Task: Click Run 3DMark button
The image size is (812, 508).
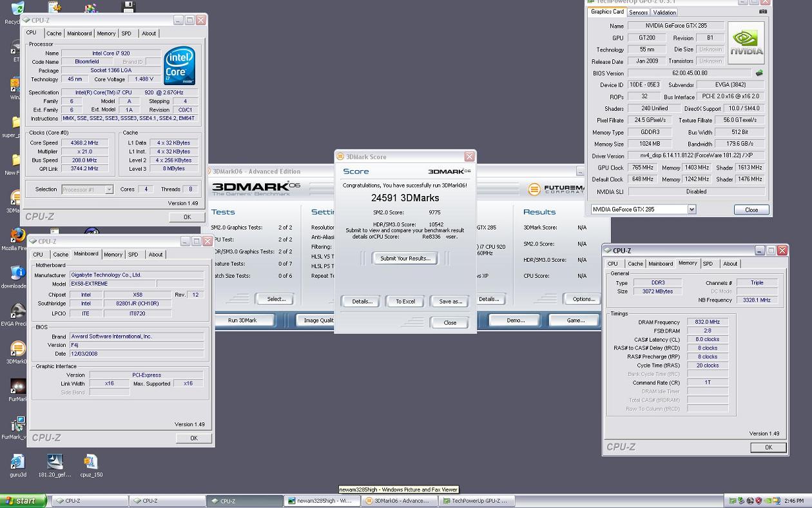Action: tap(242, 320)
